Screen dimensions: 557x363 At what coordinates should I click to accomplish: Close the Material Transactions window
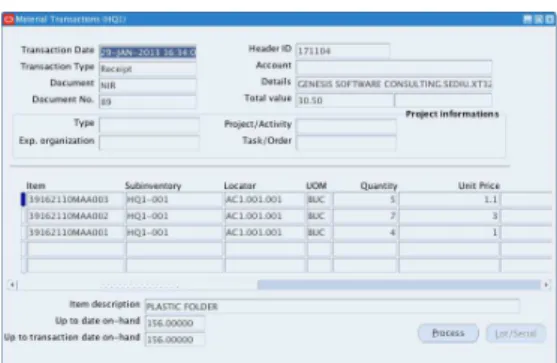pos(549,20)
